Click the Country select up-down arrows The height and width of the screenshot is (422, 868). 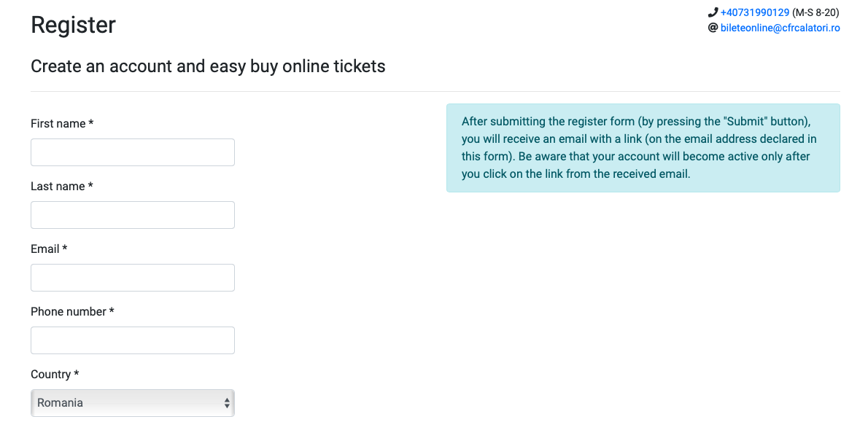pyautogui.click(x=227, y=402)
